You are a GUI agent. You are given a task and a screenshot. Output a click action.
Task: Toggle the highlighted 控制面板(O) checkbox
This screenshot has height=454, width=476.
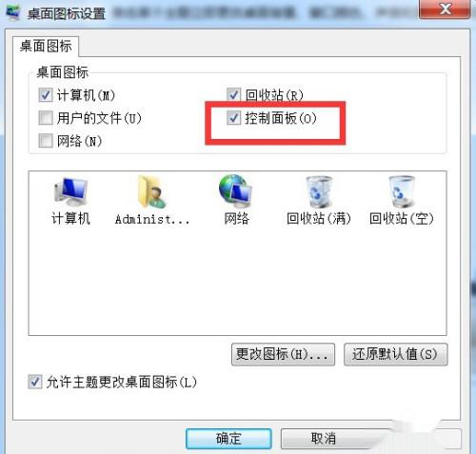point(233,118)
